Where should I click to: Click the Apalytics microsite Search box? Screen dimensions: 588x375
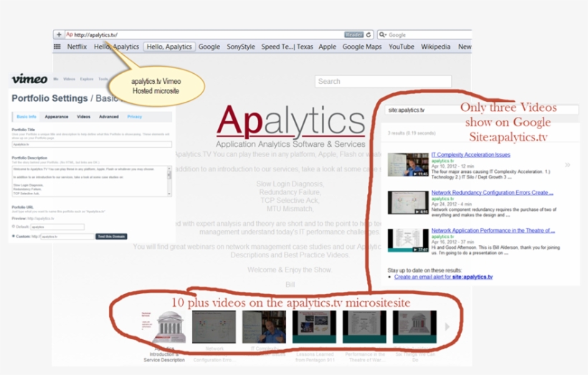(383, 81)
